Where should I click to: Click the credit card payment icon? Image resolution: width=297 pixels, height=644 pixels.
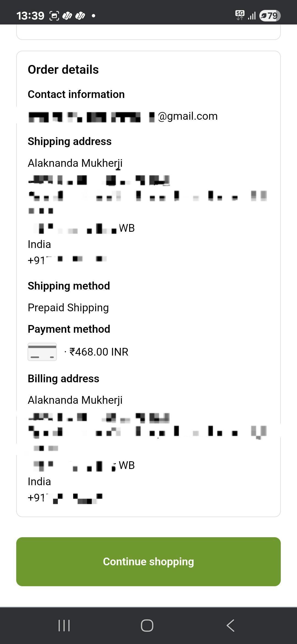(42, 352)
